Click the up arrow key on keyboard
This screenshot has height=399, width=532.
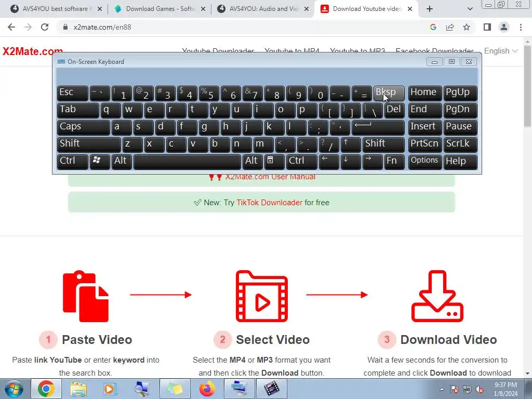[351, 144]
